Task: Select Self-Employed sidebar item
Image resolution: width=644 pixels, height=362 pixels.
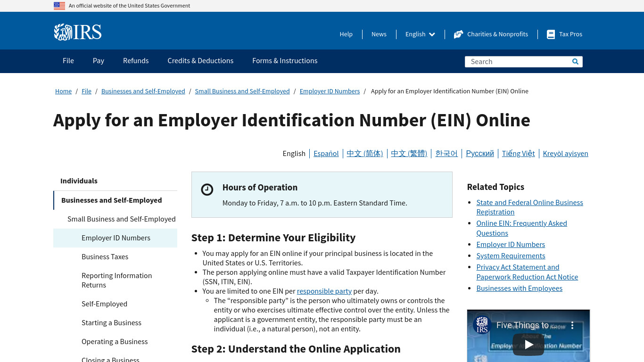Action: (115, 304)
